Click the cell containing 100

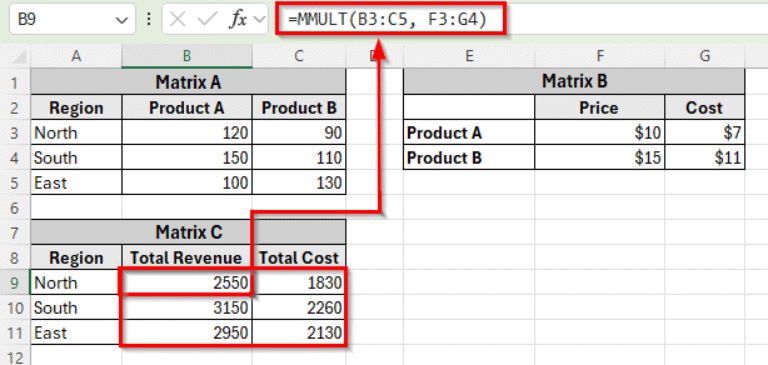coord(187,183)
